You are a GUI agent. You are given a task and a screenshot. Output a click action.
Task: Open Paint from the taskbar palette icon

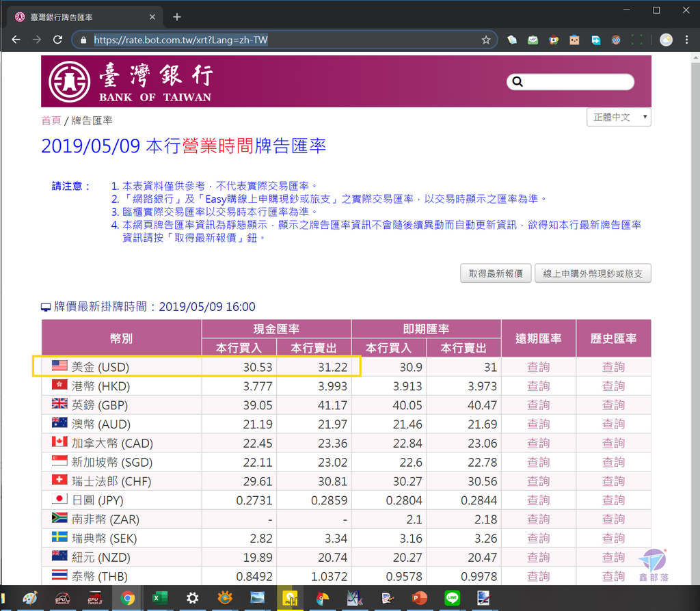(30, 597)
